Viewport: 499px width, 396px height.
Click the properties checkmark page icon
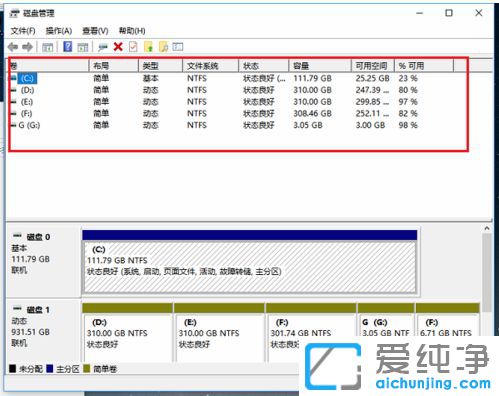click(x=133, y=47)
